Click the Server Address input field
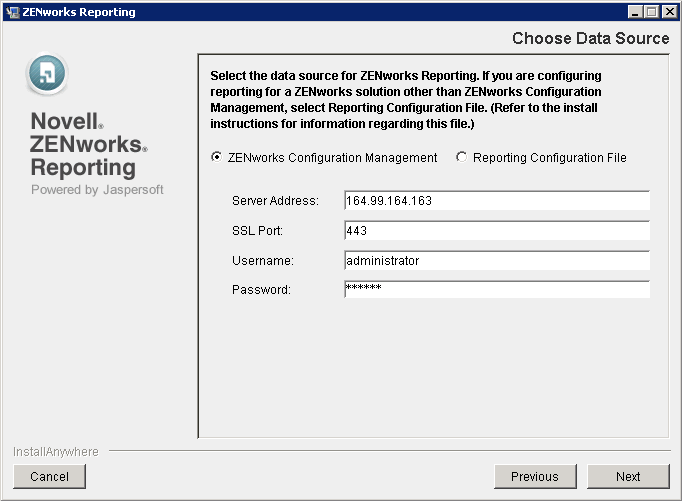 496,201
